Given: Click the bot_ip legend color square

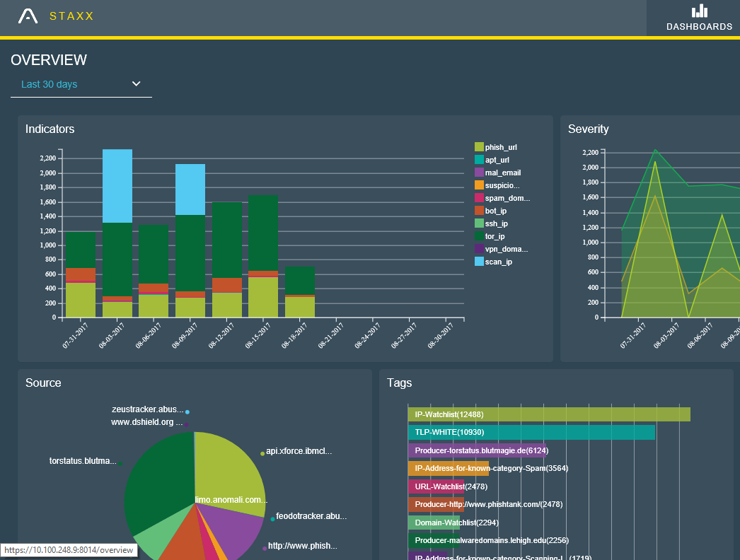Looking at the screenshot, I should [479, 211].
